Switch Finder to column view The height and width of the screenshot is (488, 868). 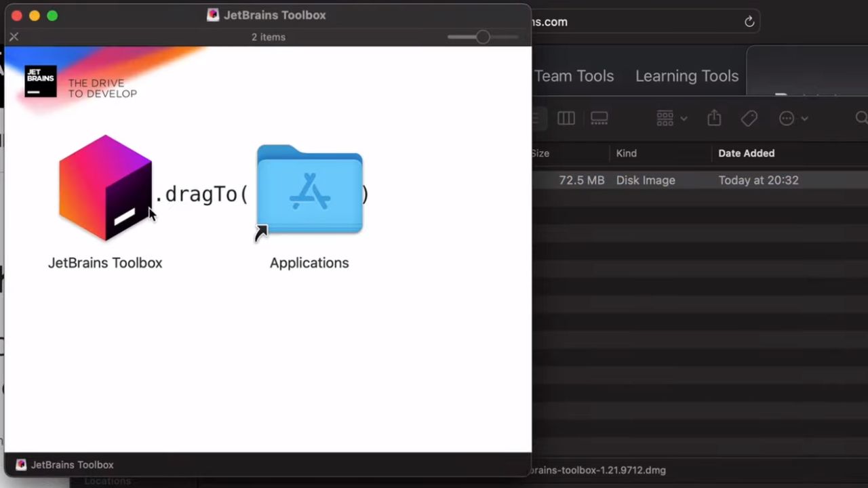566,119
